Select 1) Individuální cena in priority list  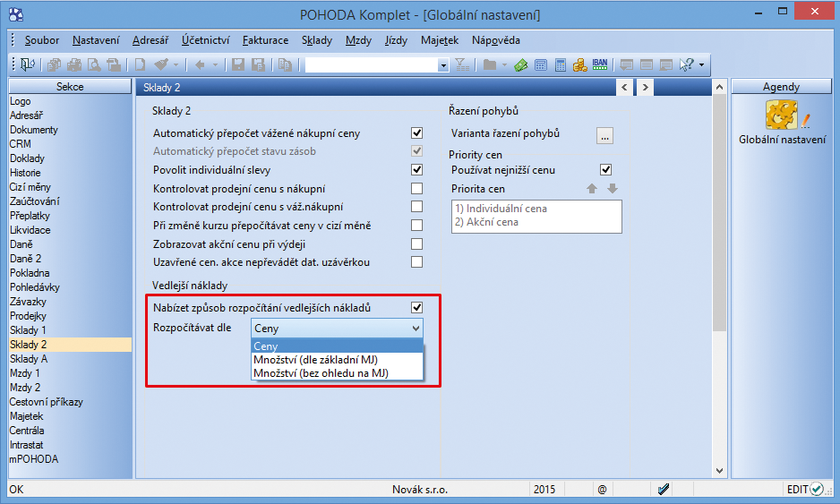tap(501, 209)
